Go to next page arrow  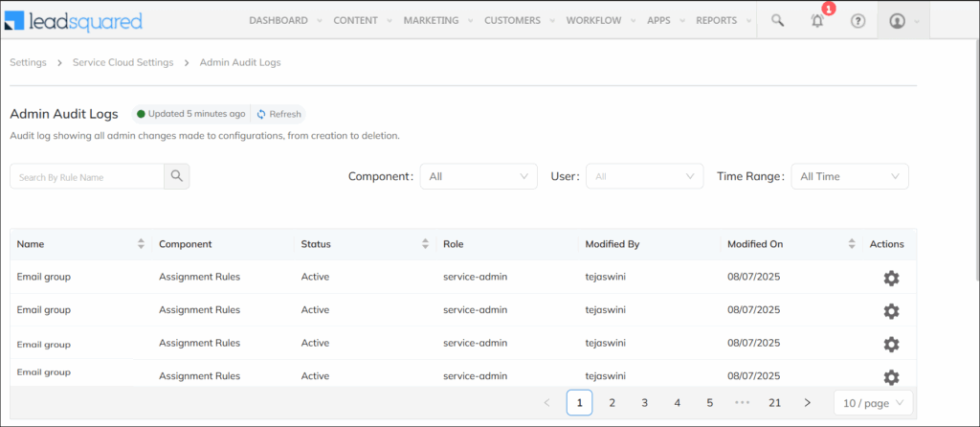808,403
